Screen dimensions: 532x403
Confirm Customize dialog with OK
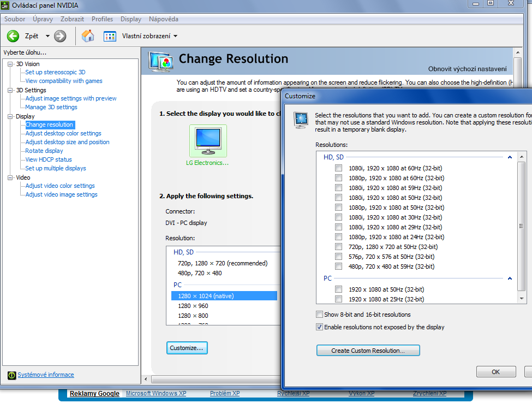(496, 372)
